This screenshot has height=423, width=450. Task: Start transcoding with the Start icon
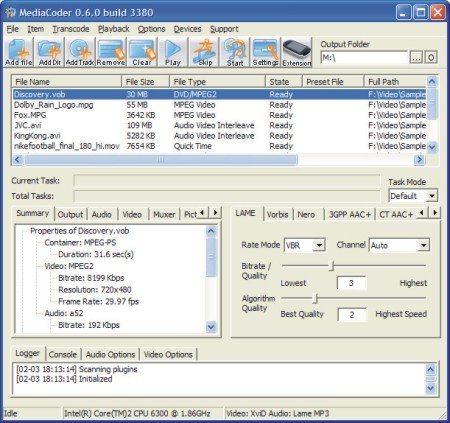[235, 52]
